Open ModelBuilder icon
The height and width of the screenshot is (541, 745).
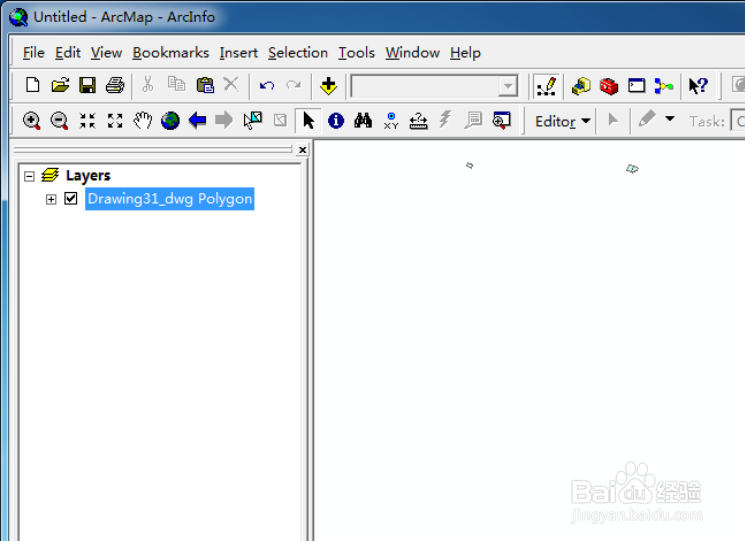(664, 86)
